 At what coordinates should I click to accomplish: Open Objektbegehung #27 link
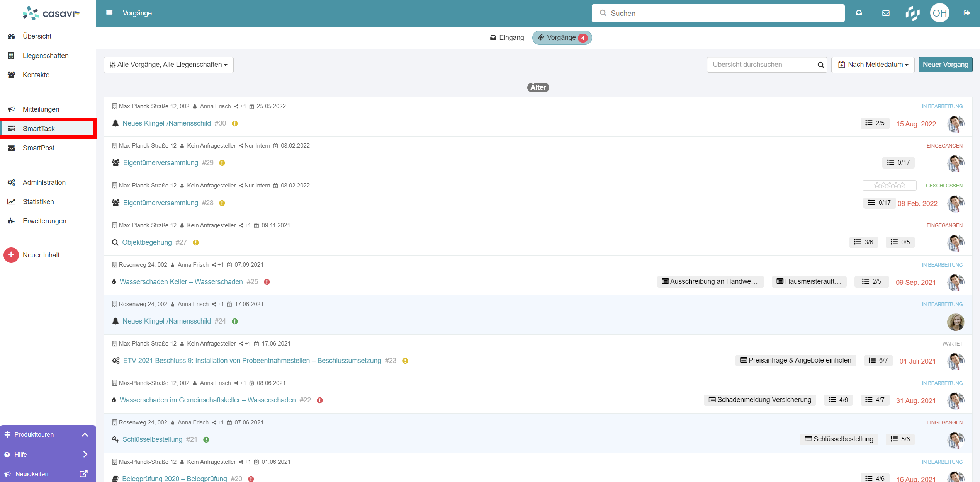pos(147,242)
